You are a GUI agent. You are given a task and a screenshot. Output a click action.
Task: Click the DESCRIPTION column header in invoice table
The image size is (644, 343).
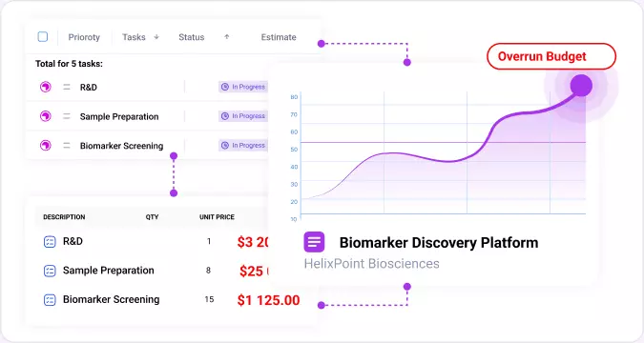[x=64, y=217]
